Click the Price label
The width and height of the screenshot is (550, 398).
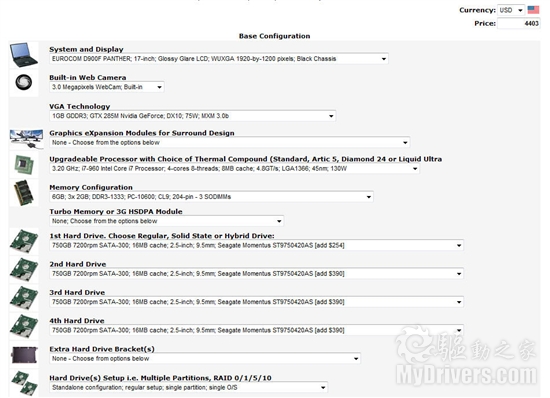tap(485, 23)
